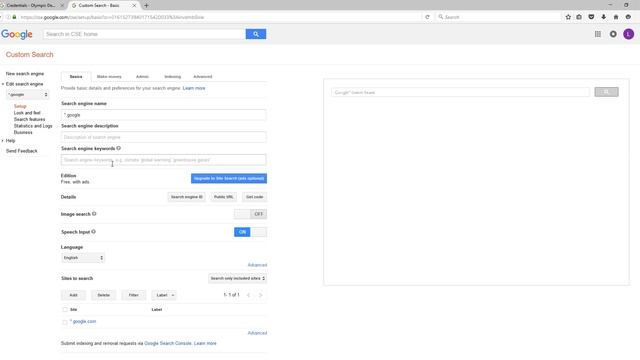Open the Pocket icon in the toolbar
Viewport: 640px width, 360px height.
591,17
